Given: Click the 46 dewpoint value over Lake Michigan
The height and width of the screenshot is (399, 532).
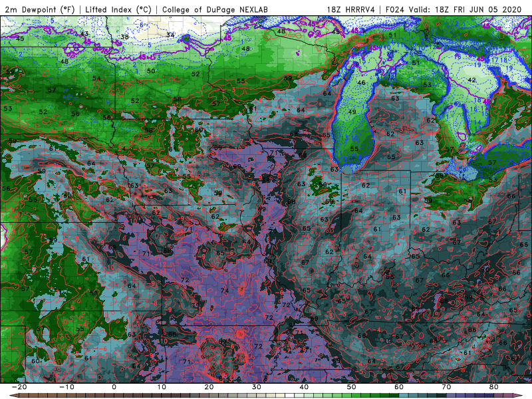Looking at the screenshot, I should pyautogui.click(x=362, y=82).
